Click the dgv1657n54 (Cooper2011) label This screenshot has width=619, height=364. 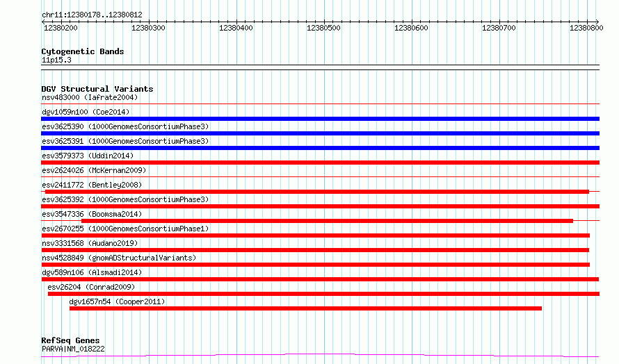click(117, 301)
